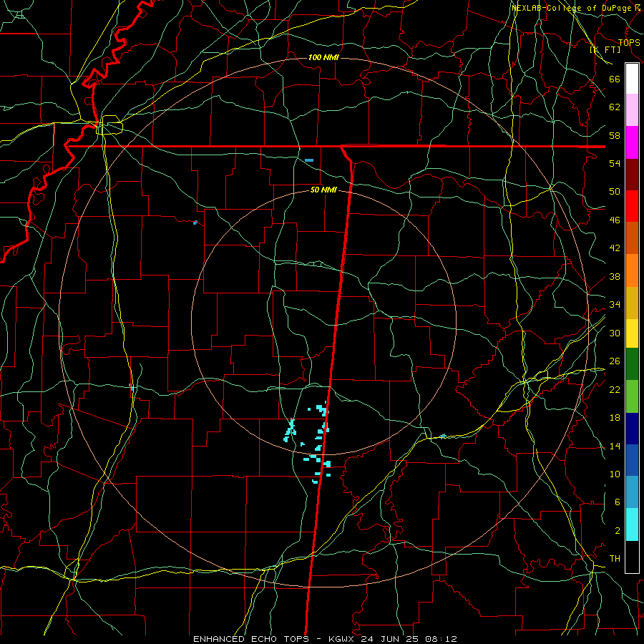
Task: Click the 22 legend value
Action: [615, 389]
